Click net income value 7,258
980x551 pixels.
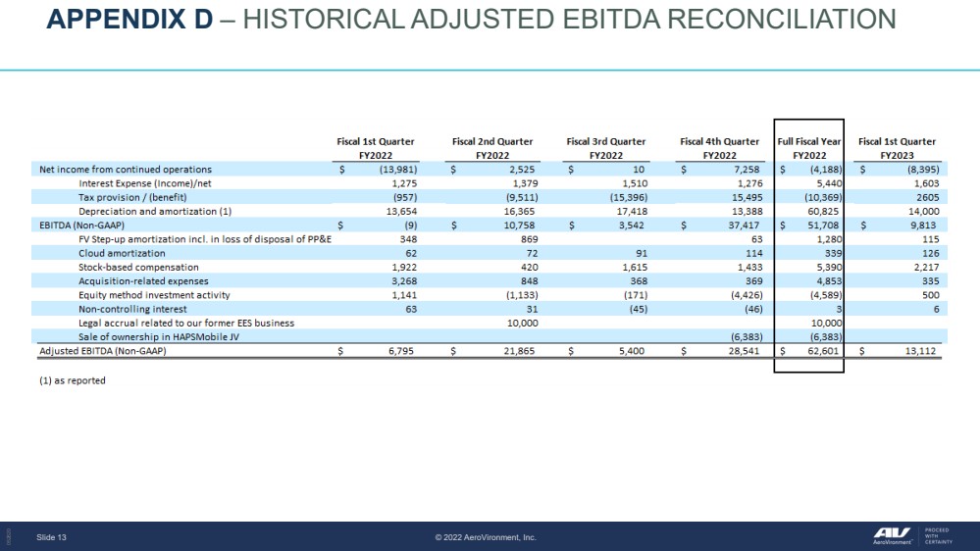point(745,170)
